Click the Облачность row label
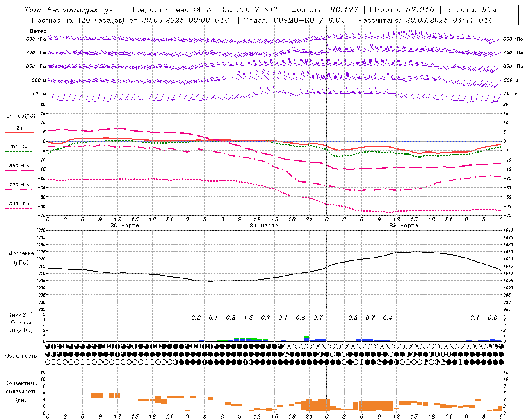The width and height of the screenshot is (525, 420). pos(21,356)
